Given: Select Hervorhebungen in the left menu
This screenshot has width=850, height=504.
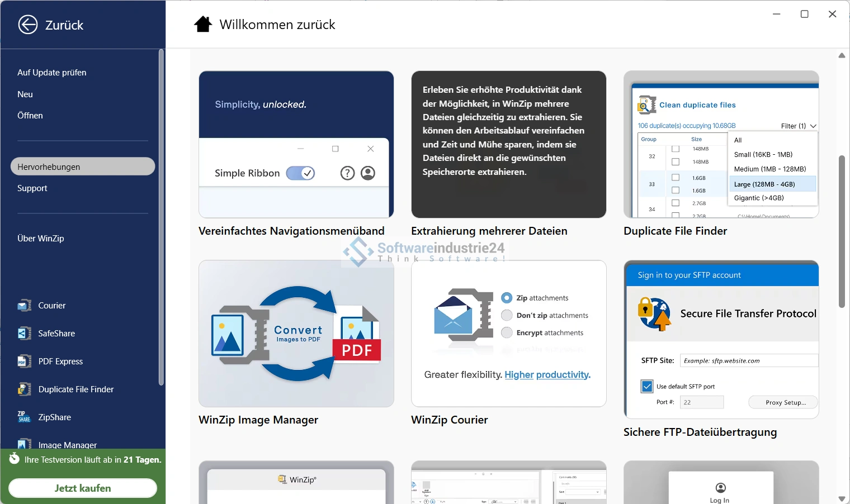Looking at the screenshot, I should pos(82,167).
